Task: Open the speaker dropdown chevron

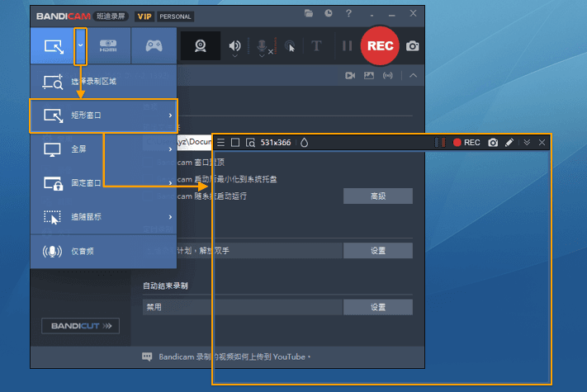Action: pyautogui.click(x=234, y=56)
